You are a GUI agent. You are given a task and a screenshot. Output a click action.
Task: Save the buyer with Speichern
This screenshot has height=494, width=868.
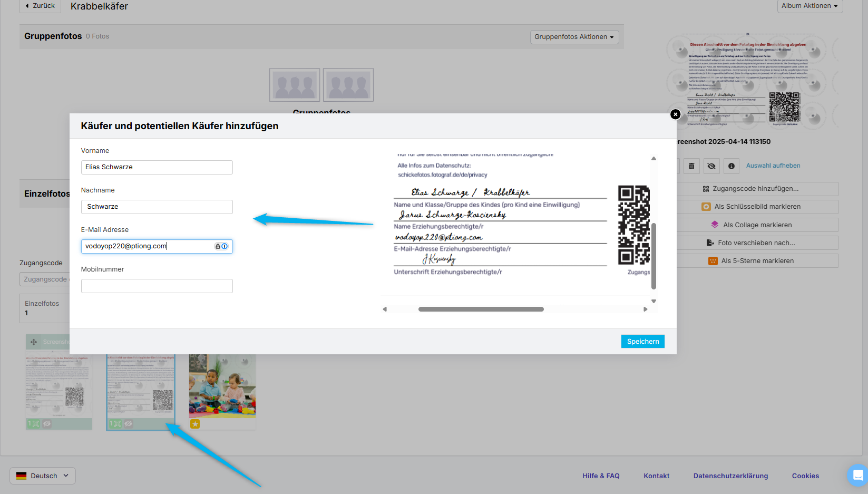643,342
